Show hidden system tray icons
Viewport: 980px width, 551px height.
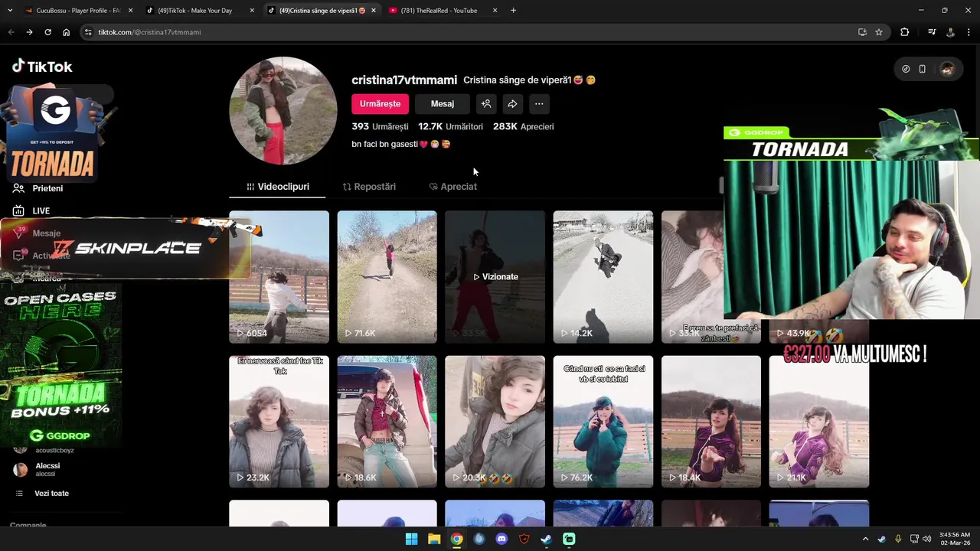(866, 539)
